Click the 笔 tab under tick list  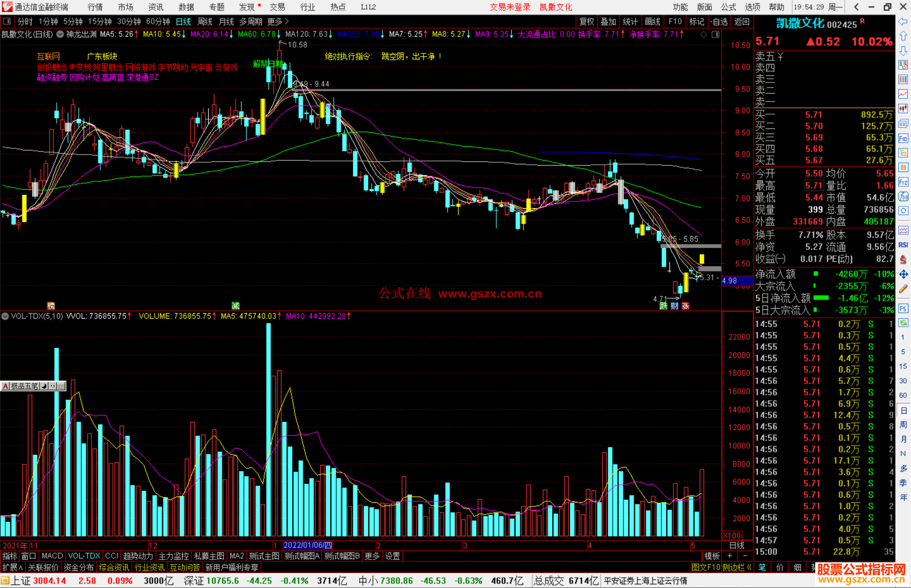(x=762, y=567)
